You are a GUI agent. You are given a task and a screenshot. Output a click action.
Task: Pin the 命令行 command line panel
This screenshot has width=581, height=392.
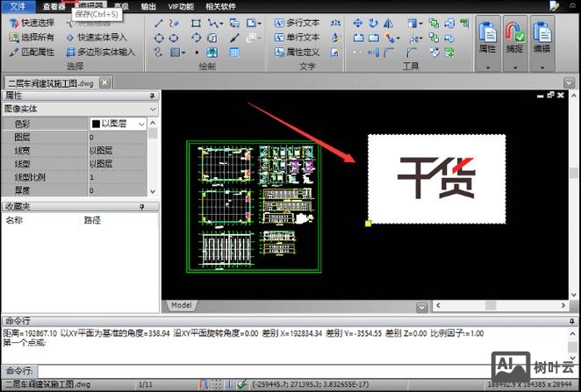tap(571, 321)
